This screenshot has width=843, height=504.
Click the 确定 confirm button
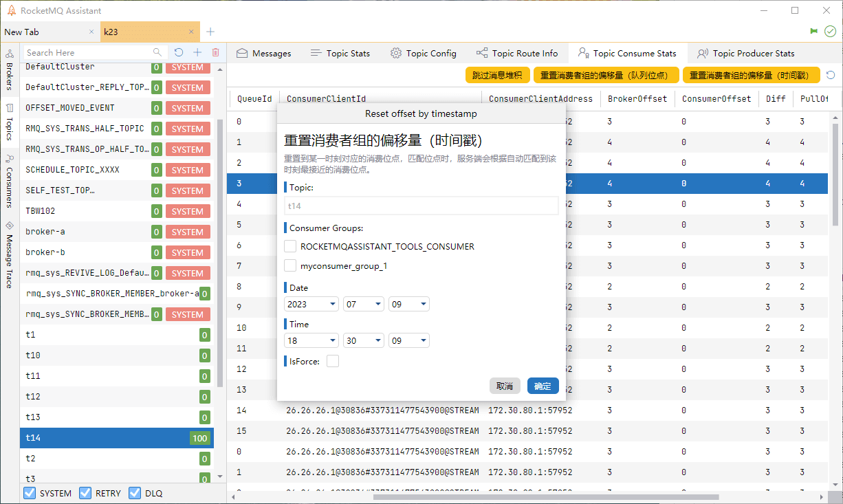pyautogui.click(x=543, y=386)
